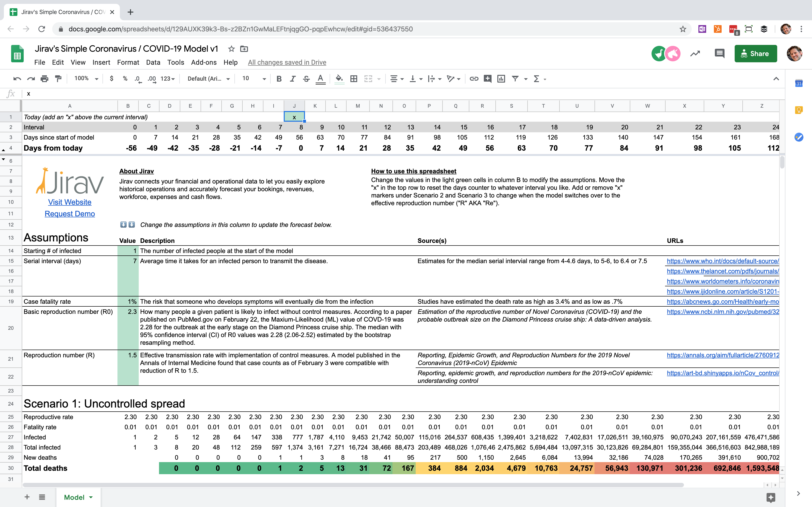This screenshot has height=507, width=812.
Task: Toggle strikethrough formatting
Action: [306, 78]
